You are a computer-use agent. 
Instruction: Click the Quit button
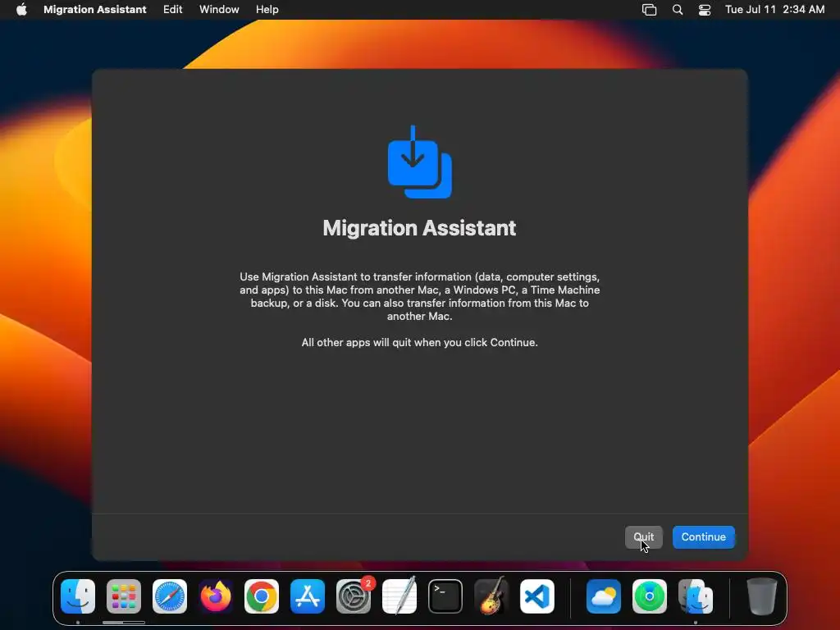coord(643,536)
